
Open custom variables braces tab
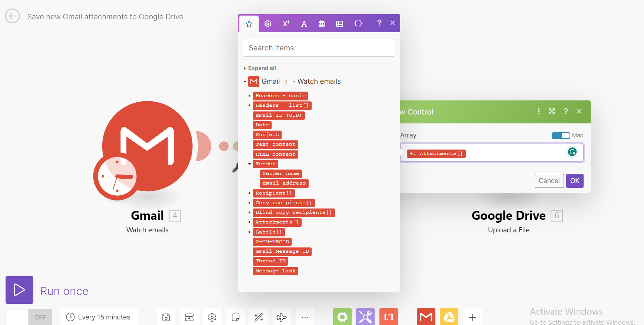358,24
